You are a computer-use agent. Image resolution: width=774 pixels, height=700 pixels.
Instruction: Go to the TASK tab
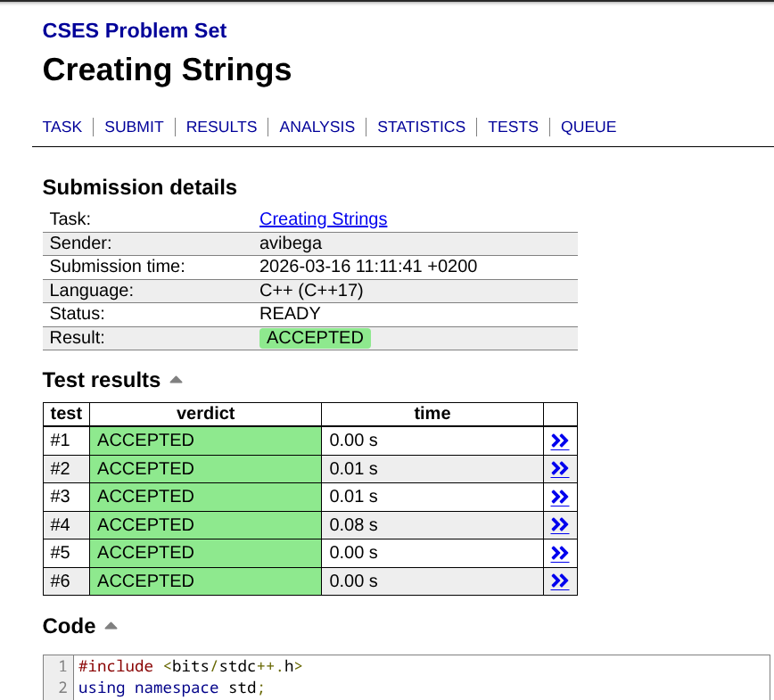pos(62,127)
